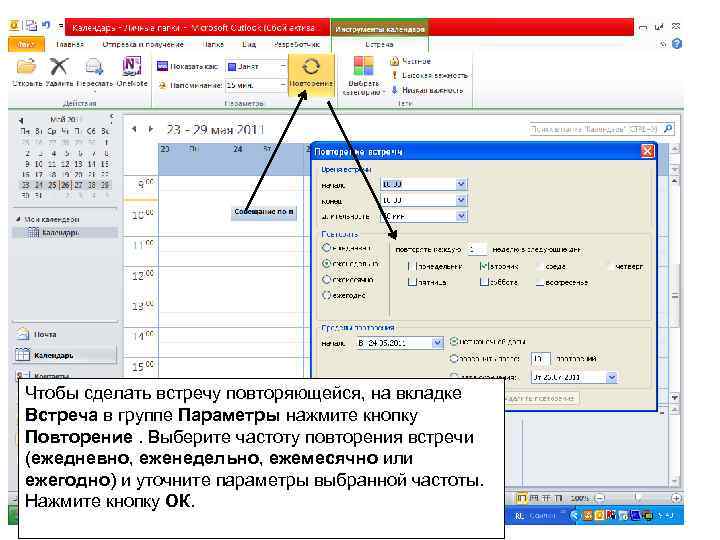Open the Показать как dropdown
Image resolution: width=720 pixels, height=540 pixels.
(x=283, y=67)
